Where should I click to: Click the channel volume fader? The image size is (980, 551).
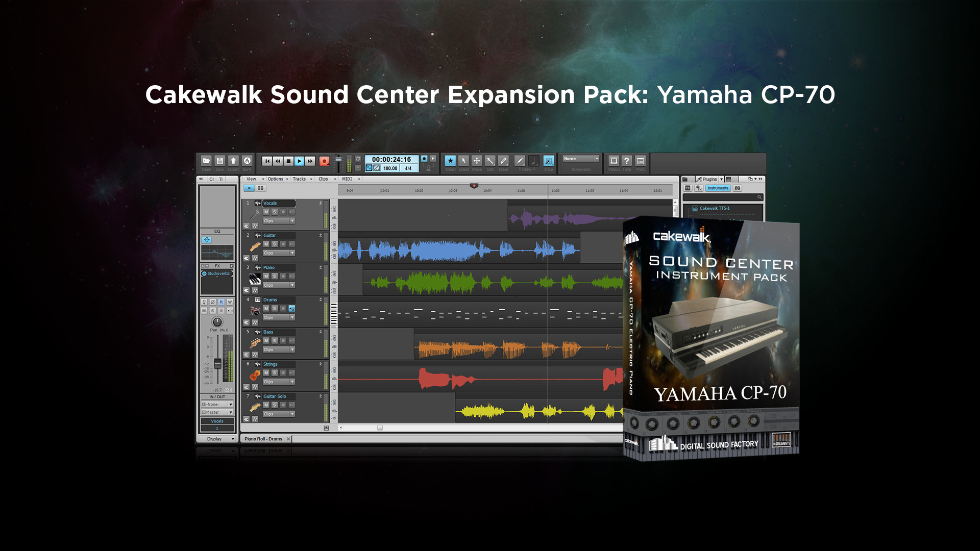[217, 364]
